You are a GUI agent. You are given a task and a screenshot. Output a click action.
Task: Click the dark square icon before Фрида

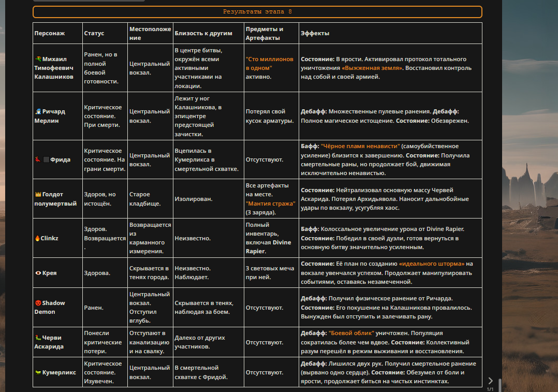[x=46, y=159]
